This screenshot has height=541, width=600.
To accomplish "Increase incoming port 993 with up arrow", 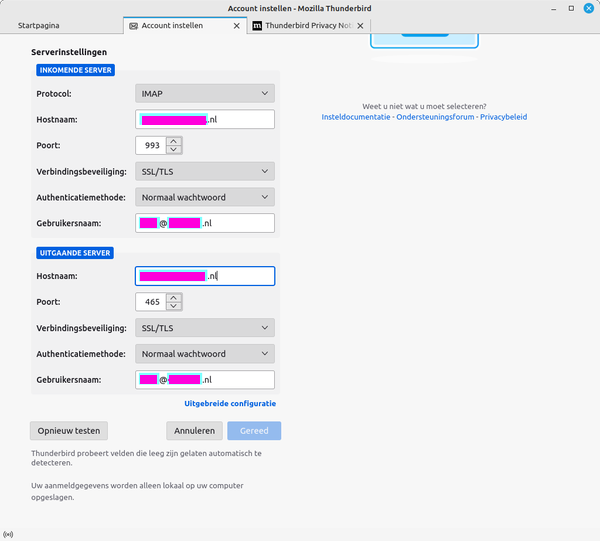I will click(x=174, y=141).
